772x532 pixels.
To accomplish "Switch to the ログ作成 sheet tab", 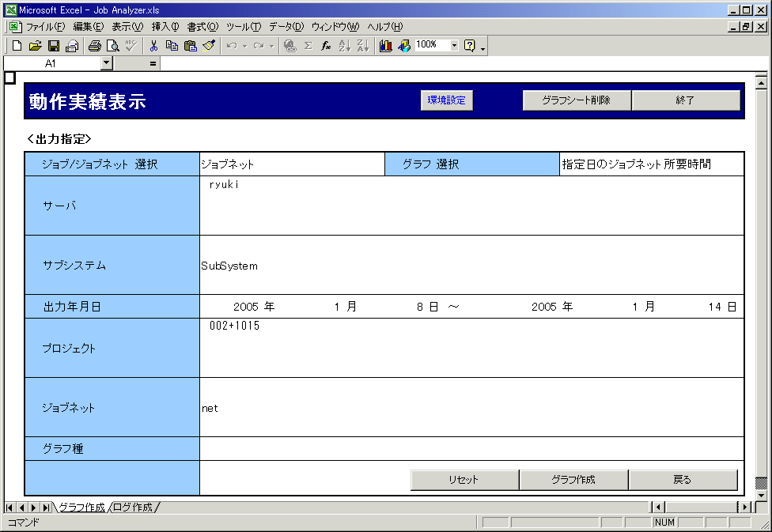I will click(133, 507).
